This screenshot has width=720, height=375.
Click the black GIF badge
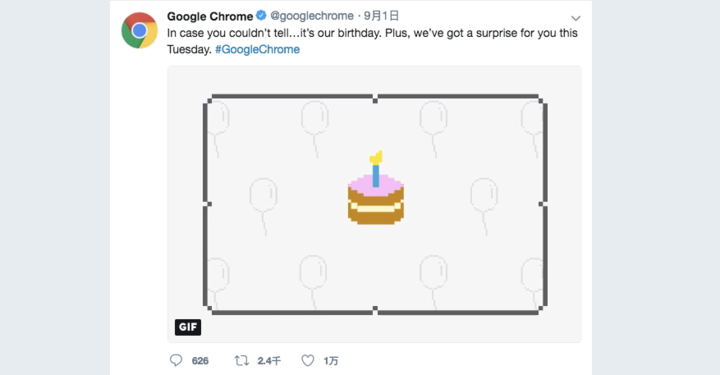point(188,327)
